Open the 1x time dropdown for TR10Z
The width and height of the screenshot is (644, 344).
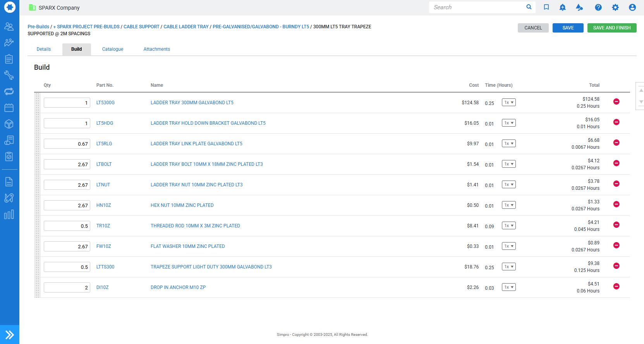508,226
